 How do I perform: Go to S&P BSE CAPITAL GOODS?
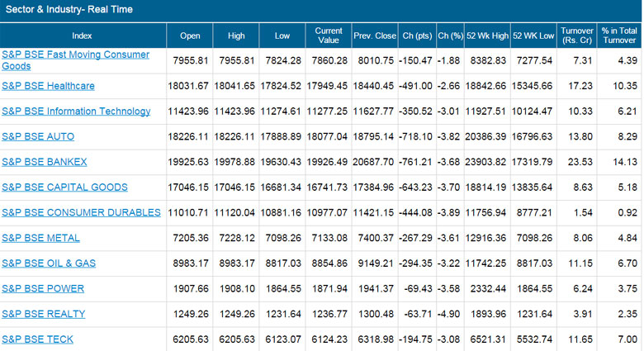pyautogui.click(x=64, y=187)
